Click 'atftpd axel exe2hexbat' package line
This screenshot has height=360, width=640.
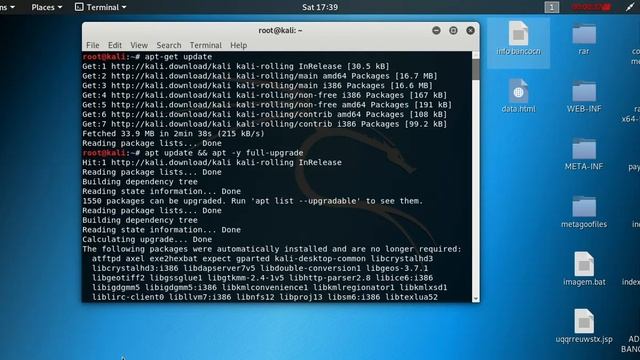(x=262, y=258)
